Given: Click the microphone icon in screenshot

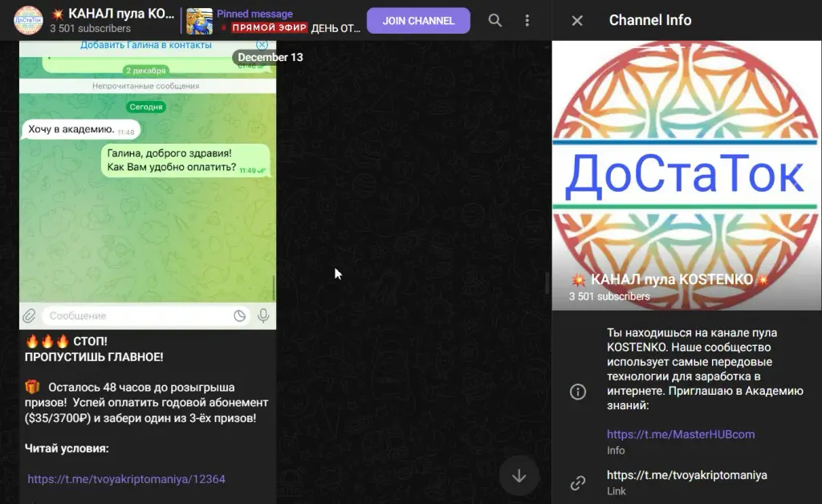Looking at the screenshot, I should pyautogui.click(x=263, y=315).
